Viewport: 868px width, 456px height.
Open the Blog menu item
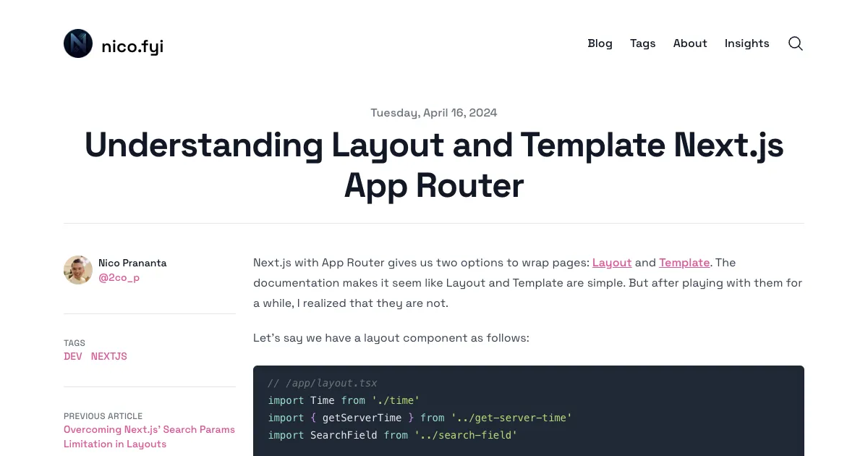click(x=600, y=43)
